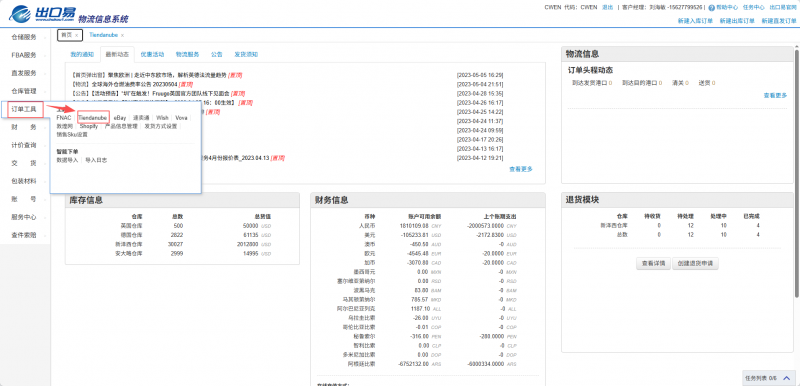Click the right-side vertical scrollbar
Viewport: 800px width, 386px height.
[796, 173]
